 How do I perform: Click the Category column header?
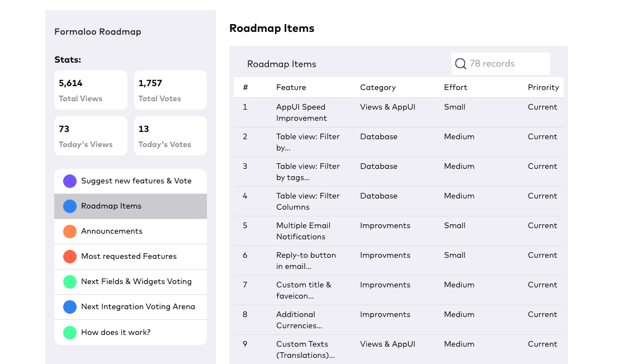[x=377, y=88]
